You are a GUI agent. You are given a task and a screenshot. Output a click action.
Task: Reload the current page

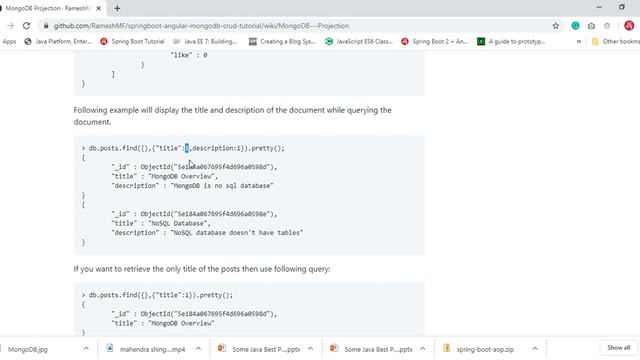point(27,26)
